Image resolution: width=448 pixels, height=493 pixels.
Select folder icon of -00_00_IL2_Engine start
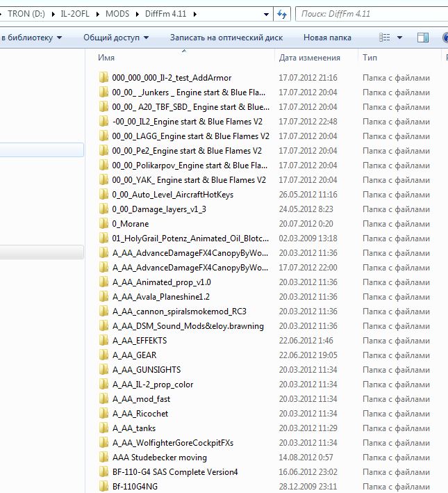103,122
